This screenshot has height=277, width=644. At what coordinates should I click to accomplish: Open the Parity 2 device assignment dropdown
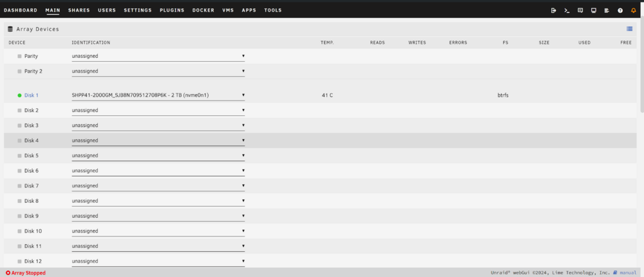158,71
